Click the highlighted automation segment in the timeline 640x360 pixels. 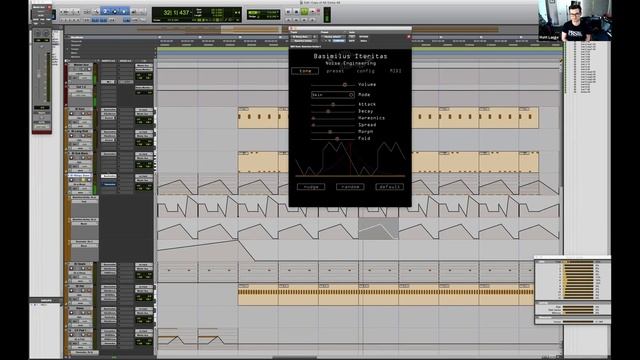(x=378, y=229)
